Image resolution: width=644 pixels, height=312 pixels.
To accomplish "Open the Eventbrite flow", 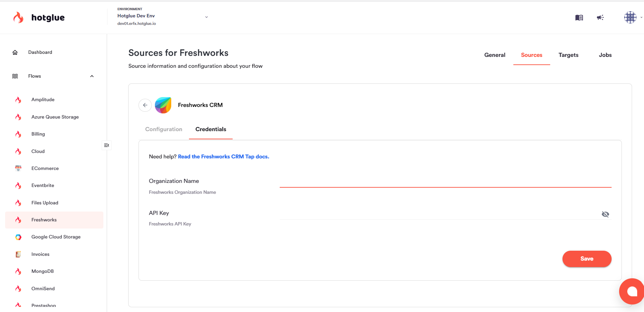I will [43, 186].
